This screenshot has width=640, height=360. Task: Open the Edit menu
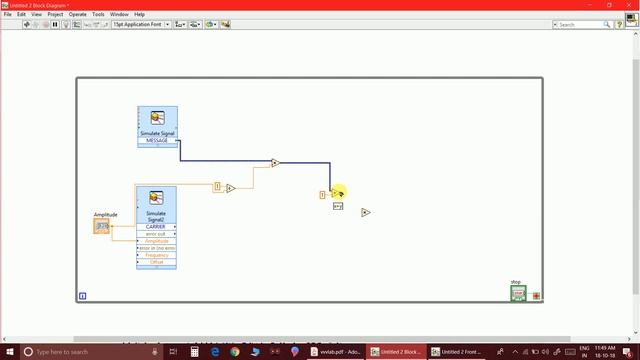click(21, 14)
